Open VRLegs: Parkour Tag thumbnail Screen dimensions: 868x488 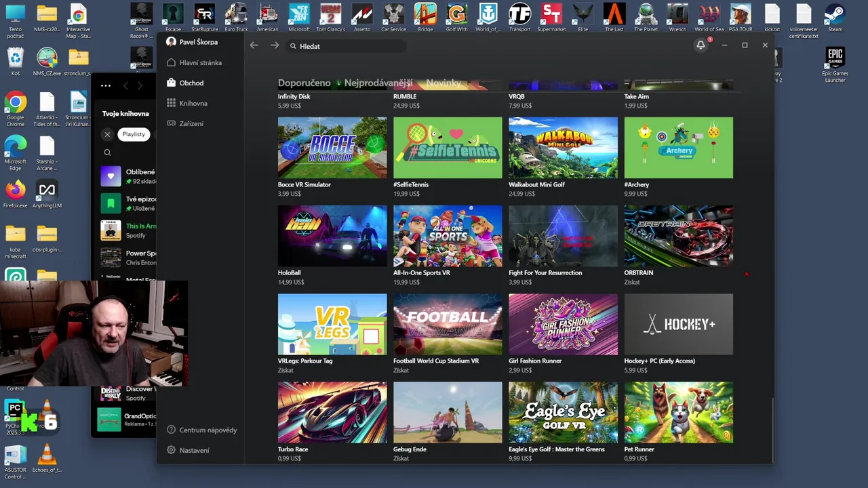[x=332, y=324]
